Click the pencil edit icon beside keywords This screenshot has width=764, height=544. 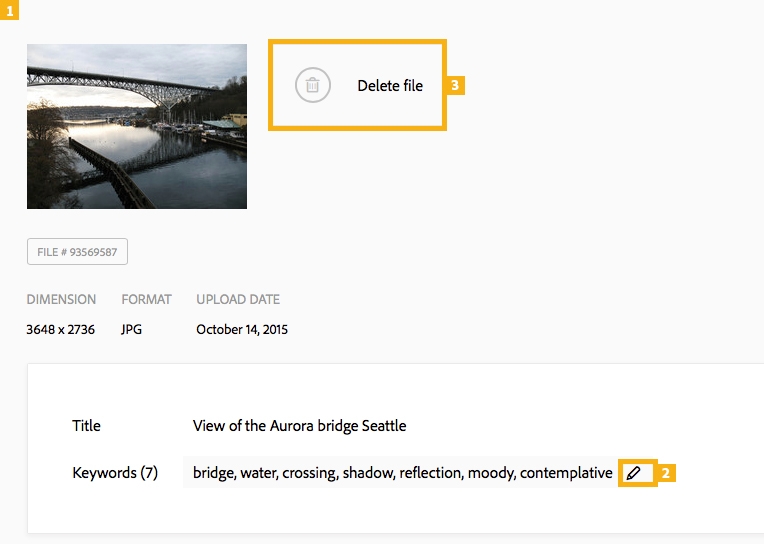(634, 473)
